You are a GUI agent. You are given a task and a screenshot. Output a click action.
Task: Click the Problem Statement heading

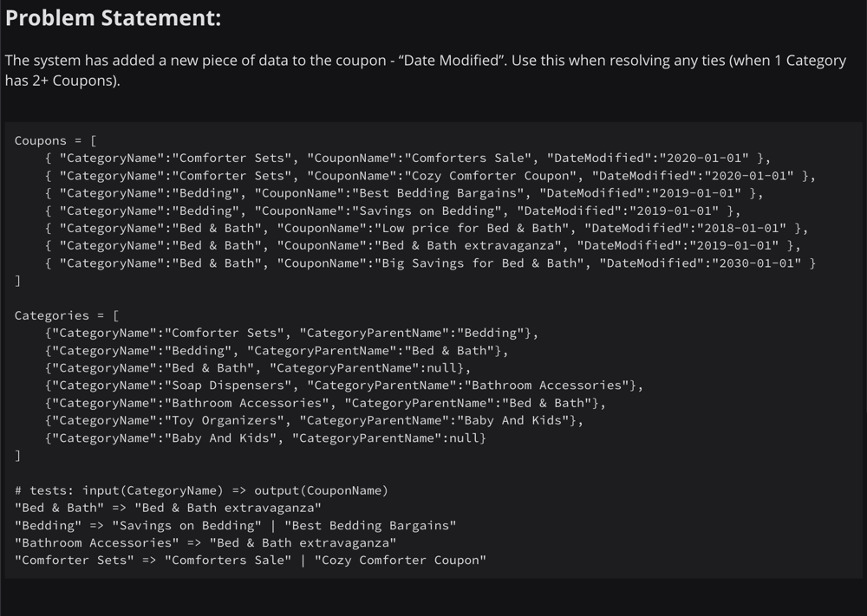pyautogui.click(x=113, y=18)
